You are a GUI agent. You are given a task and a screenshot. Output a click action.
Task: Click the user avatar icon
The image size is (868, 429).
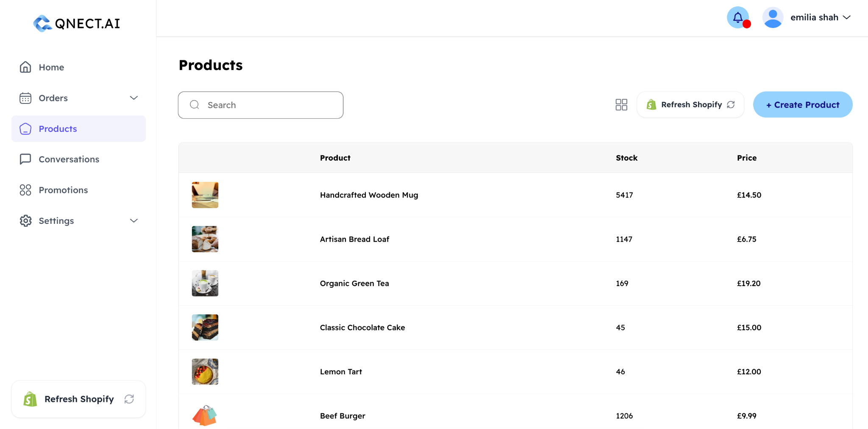pos(773,17)
